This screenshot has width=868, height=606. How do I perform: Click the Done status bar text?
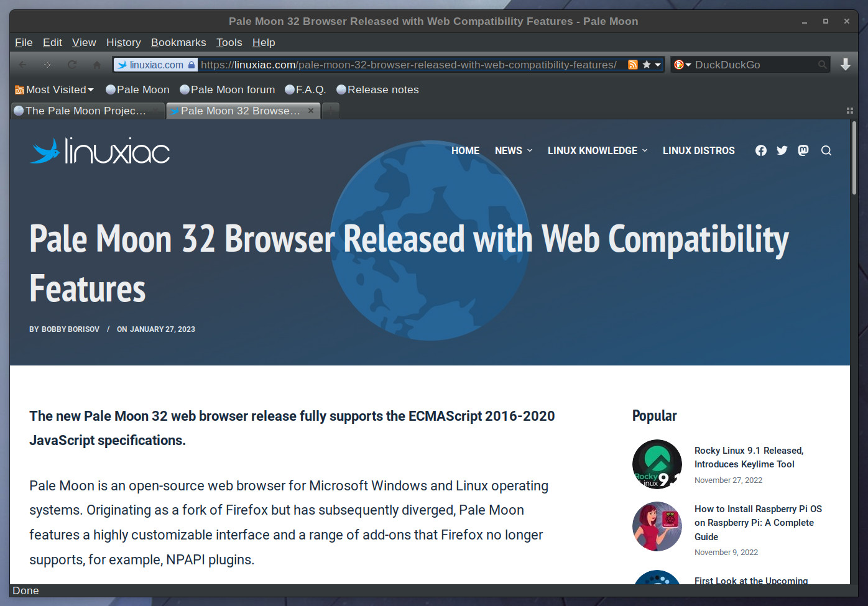tap(25, 590)
